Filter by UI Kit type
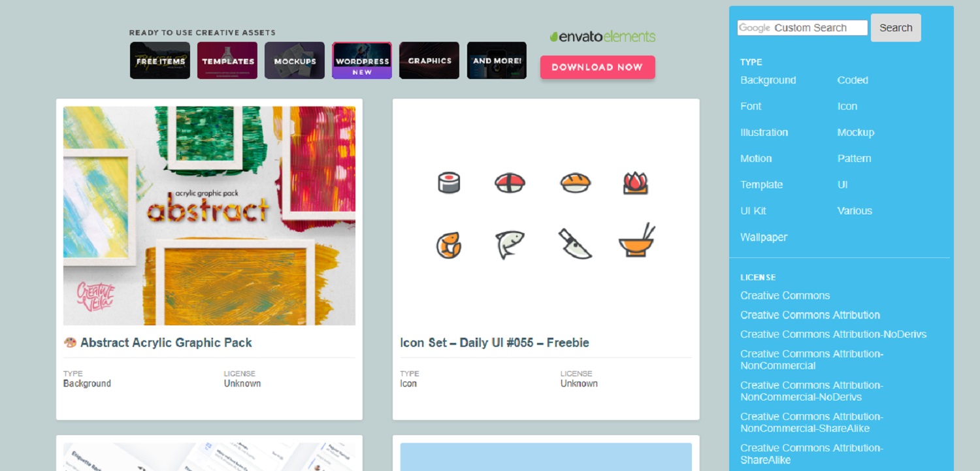980x471 pixels. (x=753, y=210)
